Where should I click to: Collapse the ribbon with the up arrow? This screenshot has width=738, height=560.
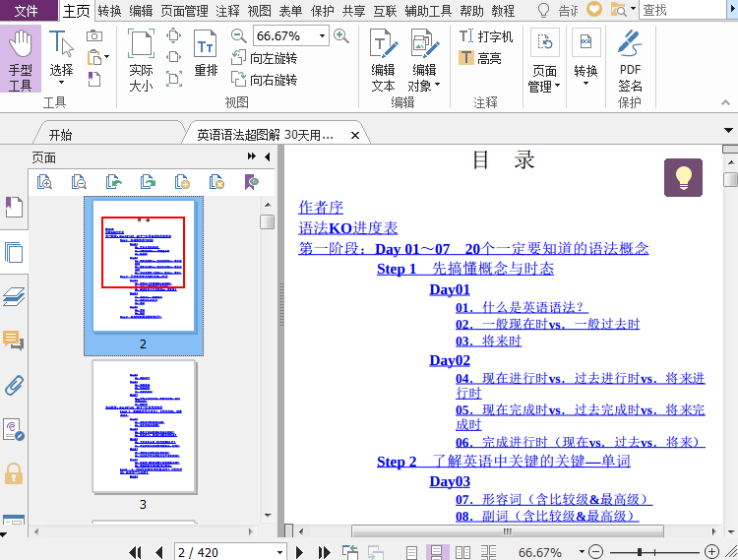coord(725,102)
